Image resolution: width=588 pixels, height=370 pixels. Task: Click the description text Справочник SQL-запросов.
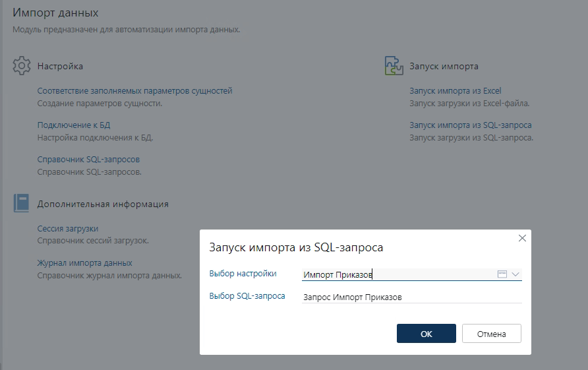pyautogui.click(x=89, y=172)
